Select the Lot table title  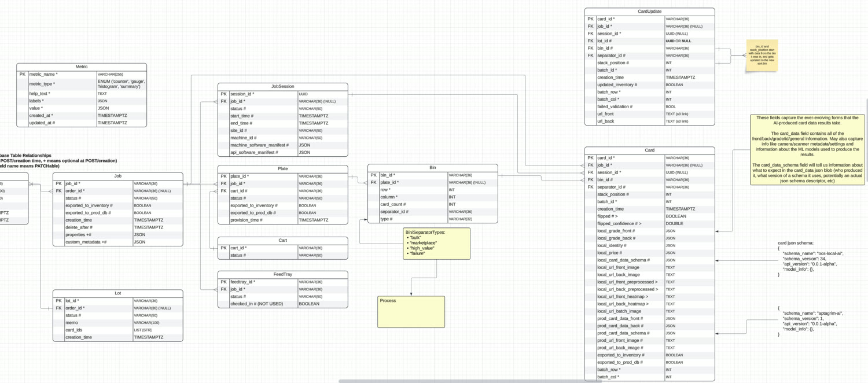[118, 293]
